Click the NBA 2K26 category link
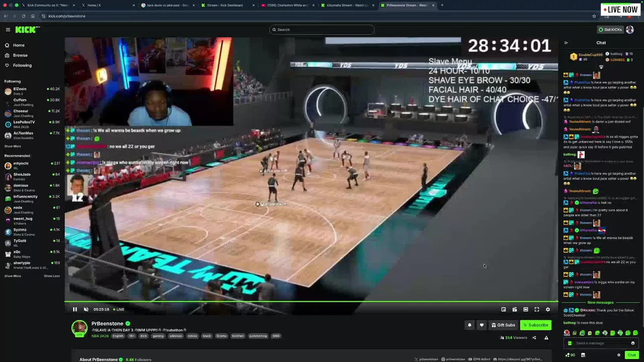 (101, 336)
